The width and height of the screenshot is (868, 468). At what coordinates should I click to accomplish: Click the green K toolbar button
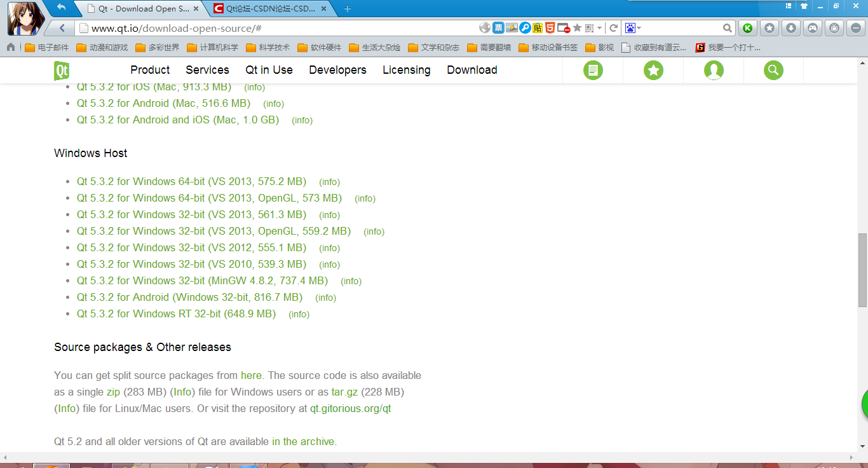(x=748, y=28)
